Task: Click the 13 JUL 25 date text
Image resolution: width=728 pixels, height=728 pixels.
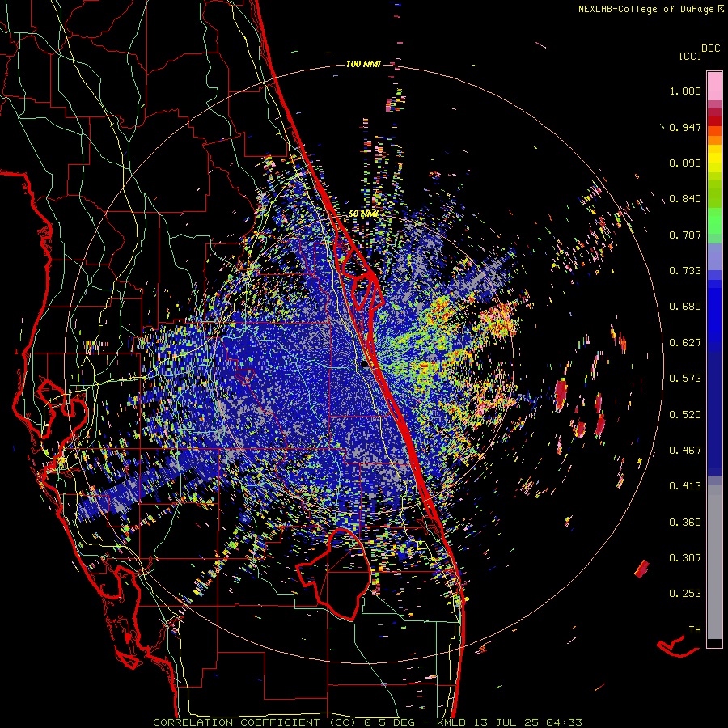Action: coord(506,722)
